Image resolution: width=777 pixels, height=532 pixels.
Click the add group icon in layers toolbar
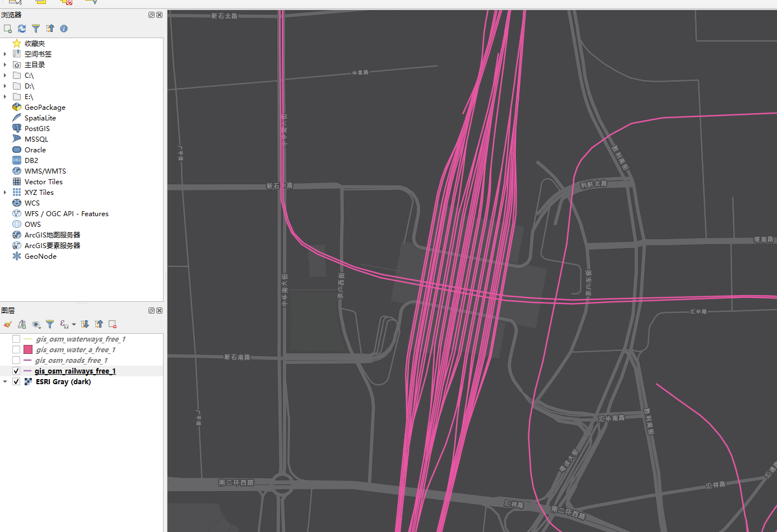[x=22, y=324]
